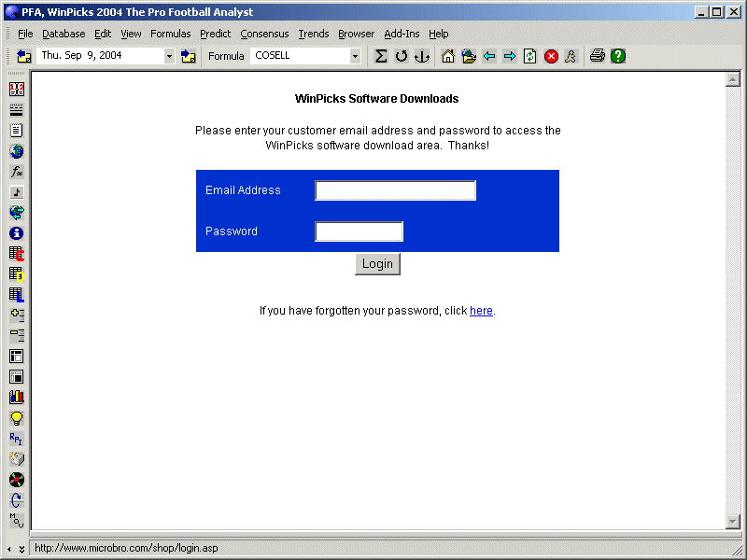Click the minus list sidebar icon

[x=17, y=335]
